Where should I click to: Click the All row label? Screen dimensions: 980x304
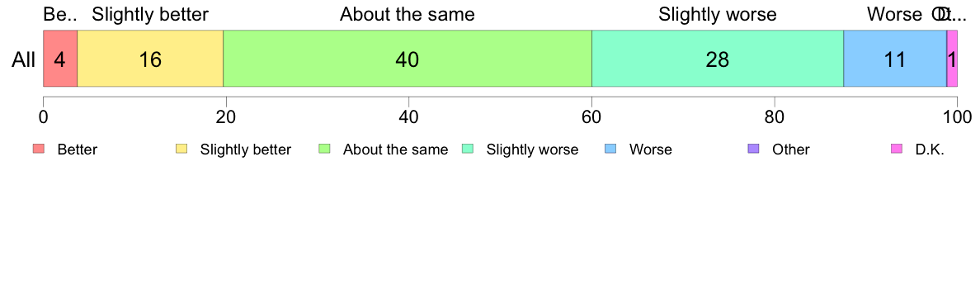24,60
